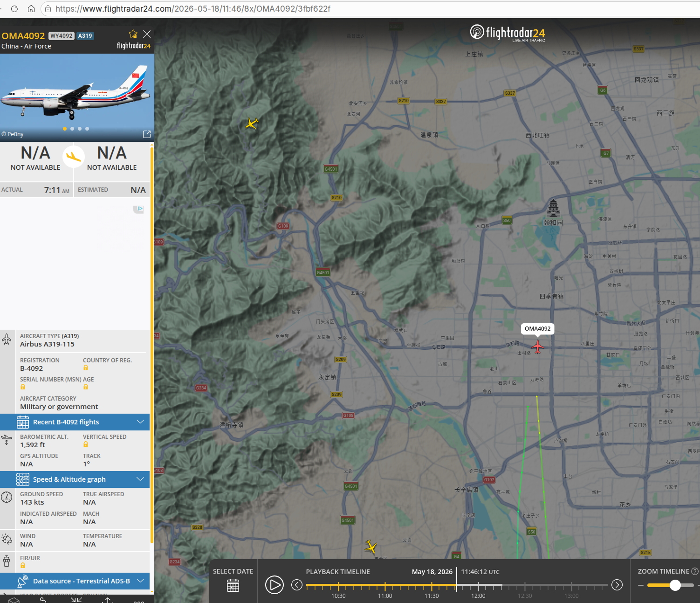View site information lock icon
Image resolution: width=700 pixels, height=603 pixels.
click(48, 9)
